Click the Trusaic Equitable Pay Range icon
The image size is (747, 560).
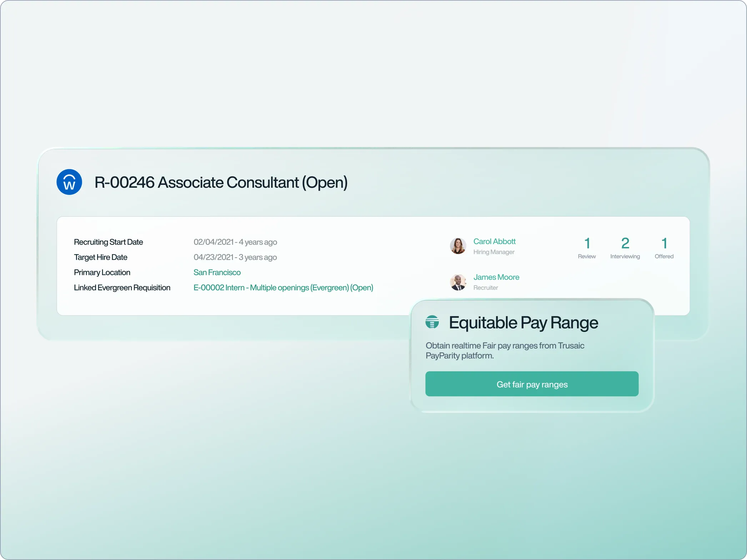point(432,322)
